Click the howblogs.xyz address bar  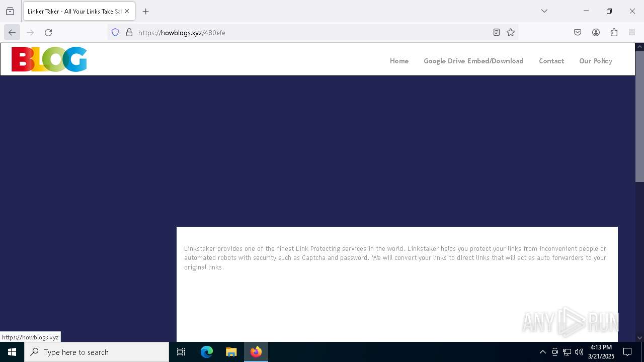(x=312, y=33)
